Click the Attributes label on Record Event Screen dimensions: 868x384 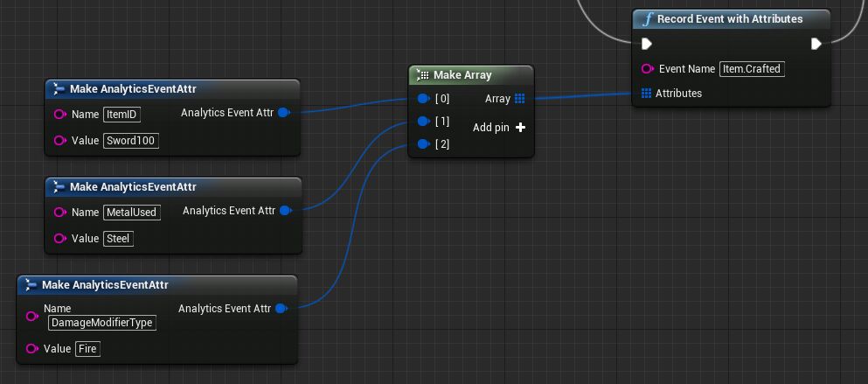pyautogui.click(x=678, y=93)
